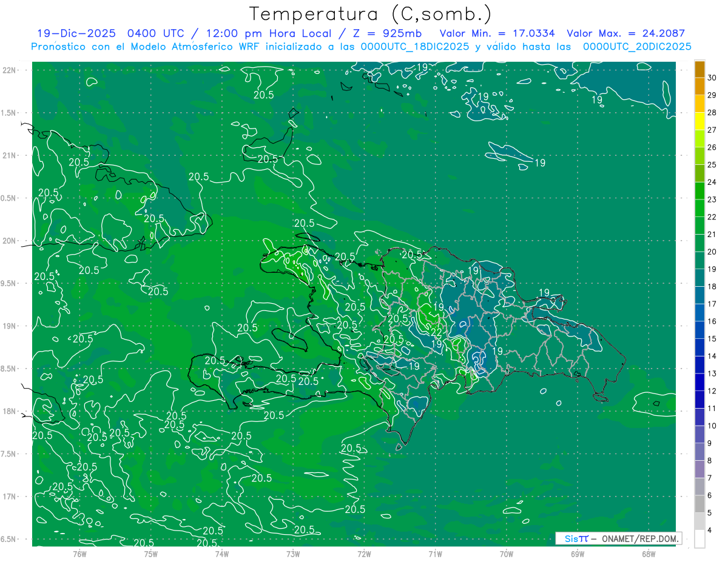
Task: Click the '11' label on the color scale
Action: coord(712,409)
